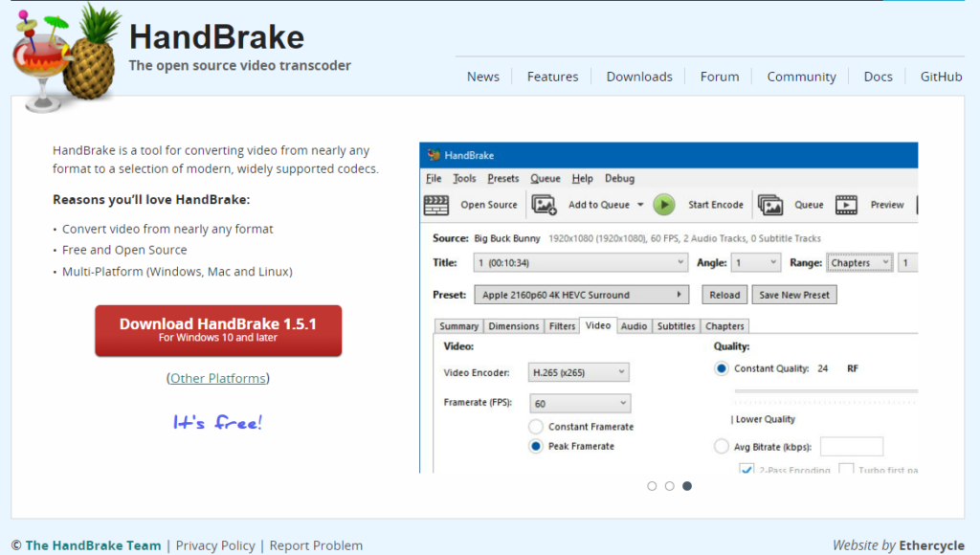Open the Presets menu
This screenshot has height=555, width=980.
(x=503, y=178)
